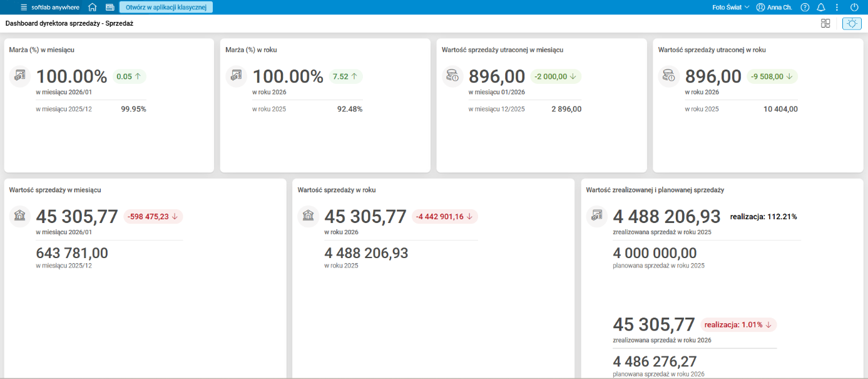Viewport: 868px width, 379px height.
Task: Open the hamburger main menu
Action: point(24,8)
